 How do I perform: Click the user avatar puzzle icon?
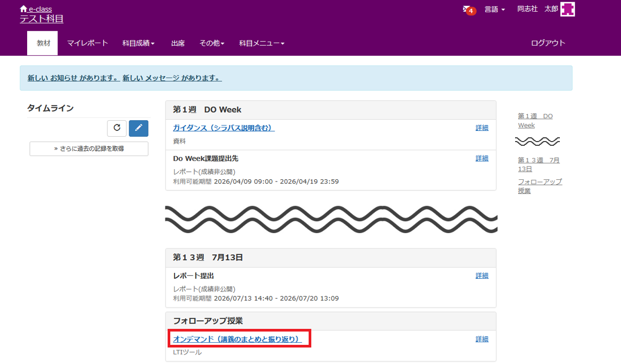(x=567, y=9)
